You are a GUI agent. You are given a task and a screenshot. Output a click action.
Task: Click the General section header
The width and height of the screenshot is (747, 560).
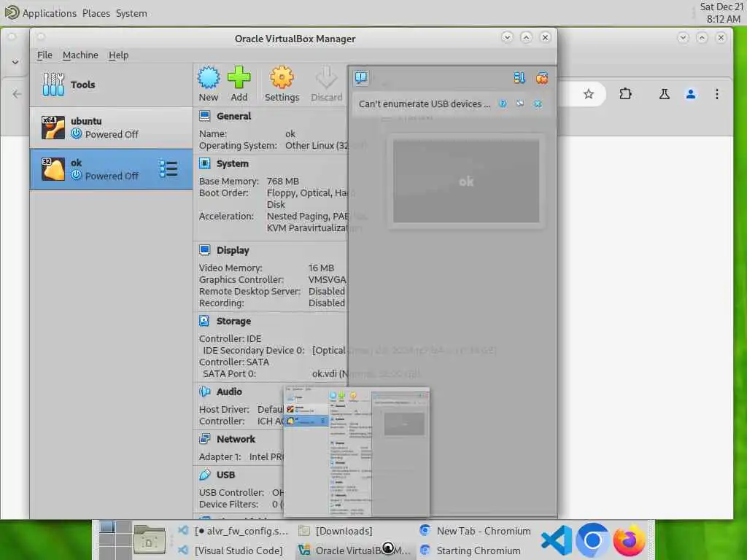pyautogui.click(x=233, y=116)
